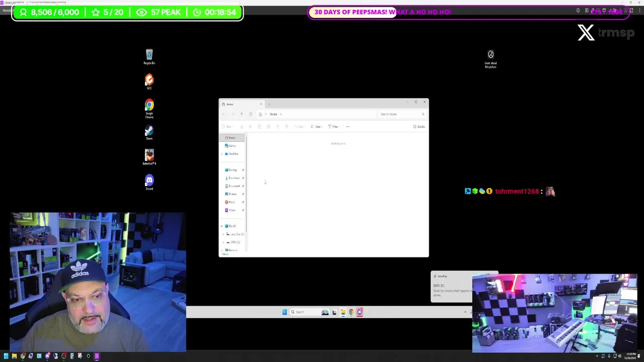Click the remote taskbar Search box
Image resolution: width=644 pixels, height=362 pixels.
(309, 312)
